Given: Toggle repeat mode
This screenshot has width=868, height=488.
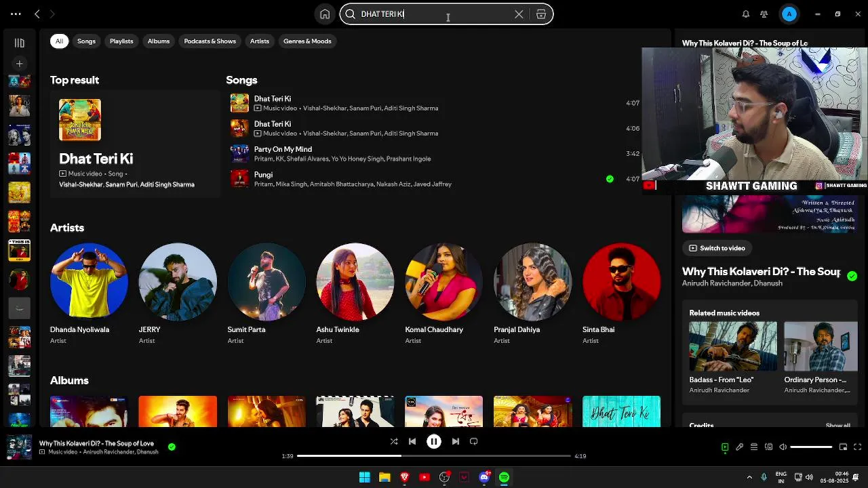Looking at the screenshot, I should click(474, 441).
